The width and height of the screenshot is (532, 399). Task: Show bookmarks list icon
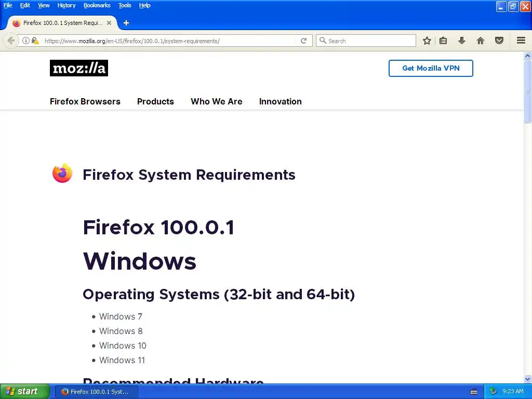(443, 41)
